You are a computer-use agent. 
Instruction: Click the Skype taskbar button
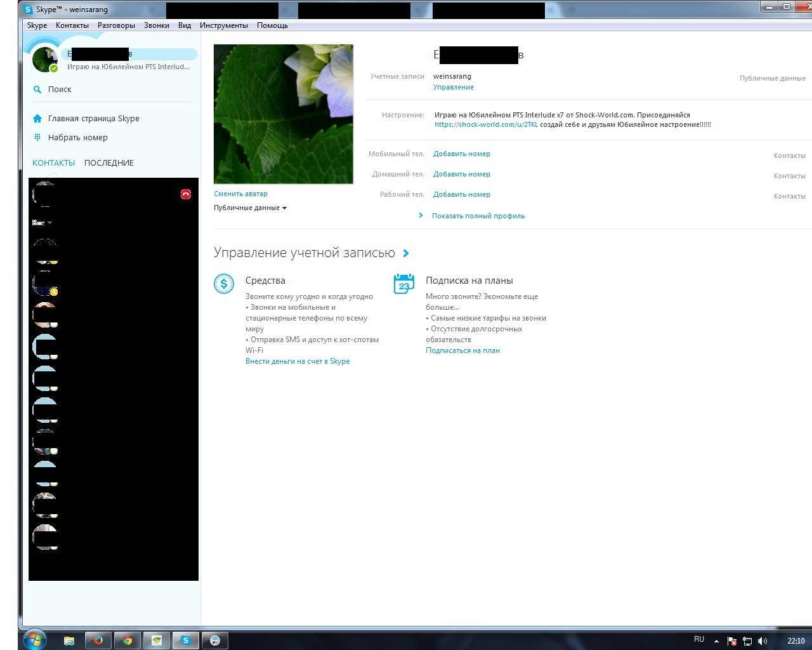[x=186, y=640]
